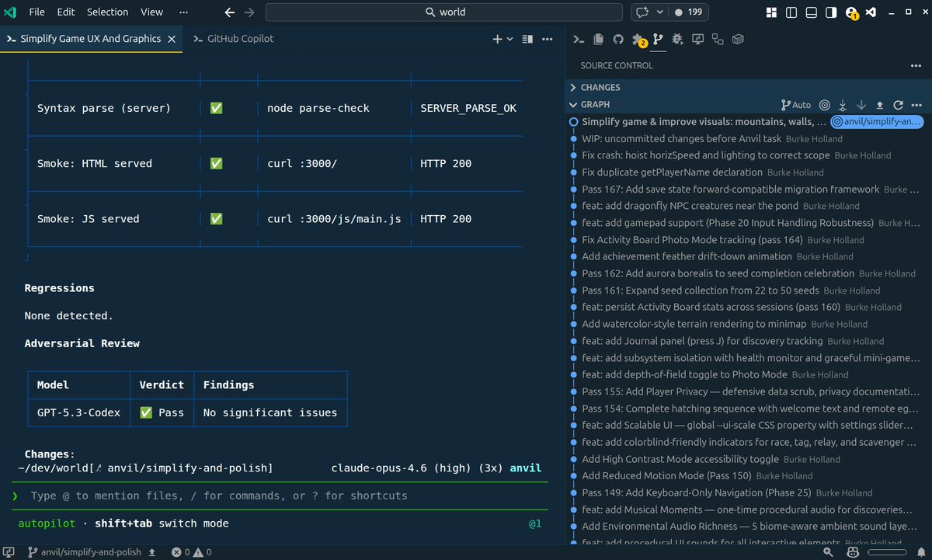Click the Copilot chat icon in title bar
Viewport: 932px width, 560px height.
(642, 12)
